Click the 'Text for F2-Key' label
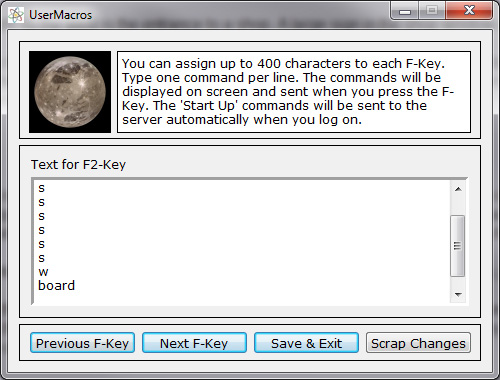The width and height of the screenshot is (500, 380). [x=78, y=164]
